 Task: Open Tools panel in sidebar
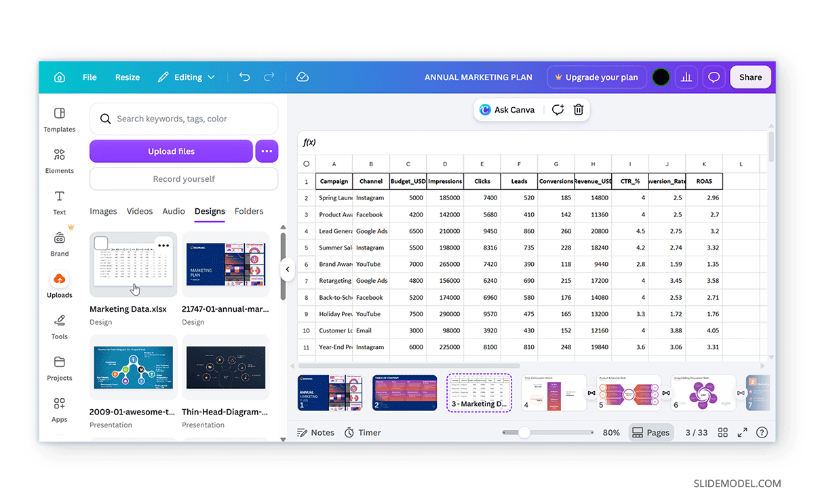point(60,327)
